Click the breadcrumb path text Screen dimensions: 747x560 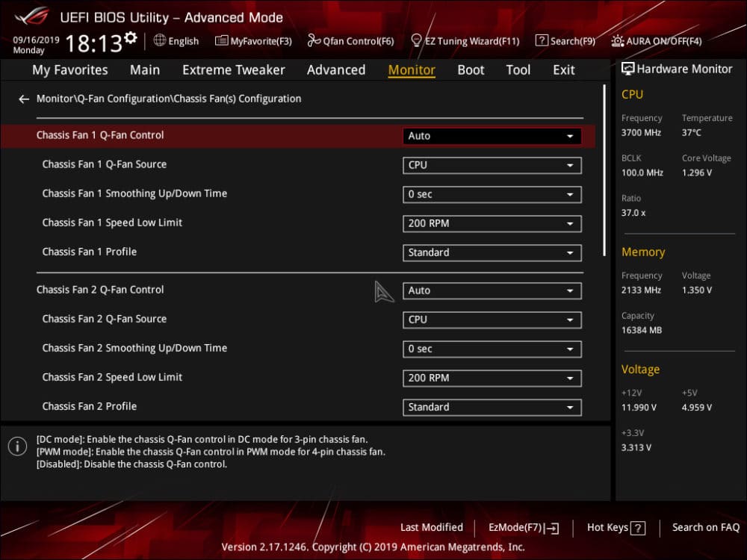169,99
